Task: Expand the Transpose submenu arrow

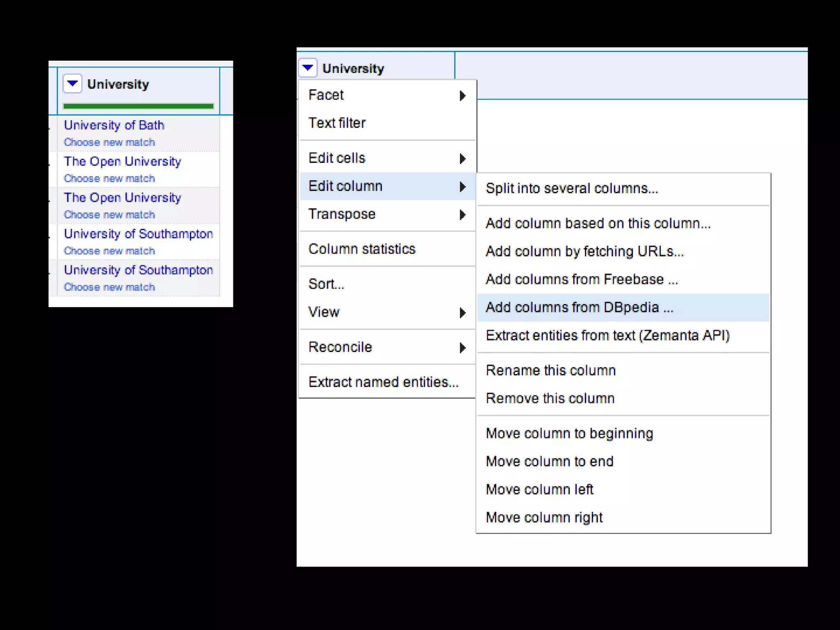Action: coord(462,215)
